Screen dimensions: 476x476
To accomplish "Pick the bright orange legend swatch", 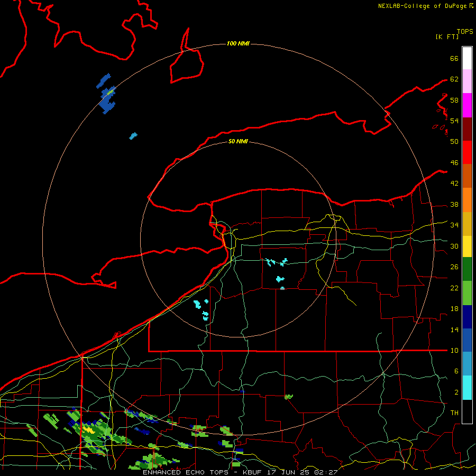I will (x=467, y=200).
